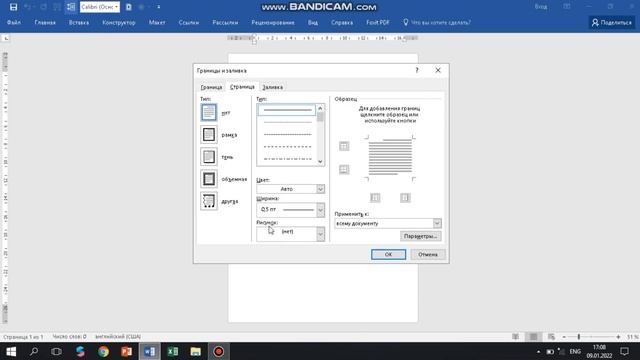
Task: Switch to the Заливка tab in the dialog
Action: click(x=272, y=87)
